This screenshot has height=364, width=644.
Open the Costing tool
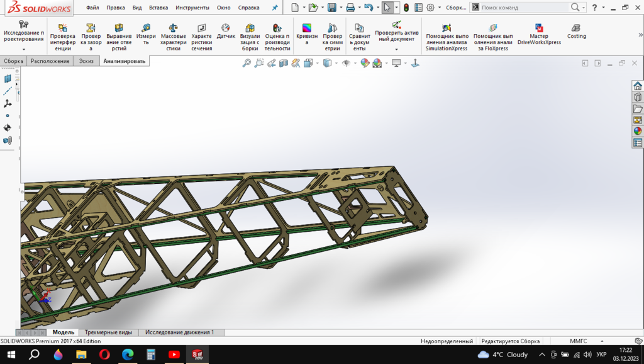pos(576,31)
